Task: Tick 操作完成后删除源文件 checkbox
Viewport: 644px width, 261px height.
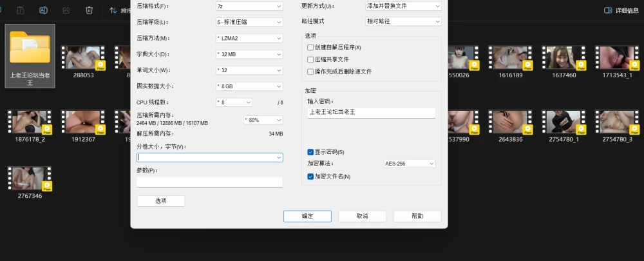Action: tap(310, 72)
